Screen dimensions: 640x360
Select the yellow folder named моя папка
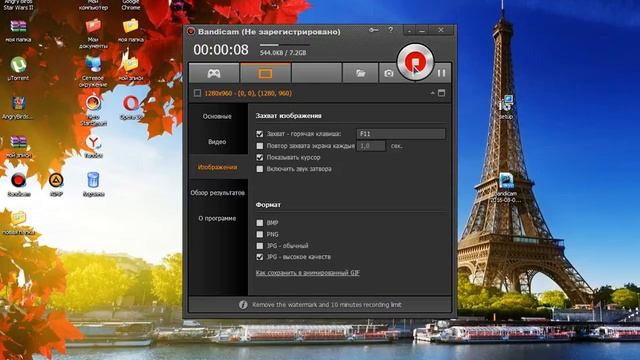pos(131,27)
